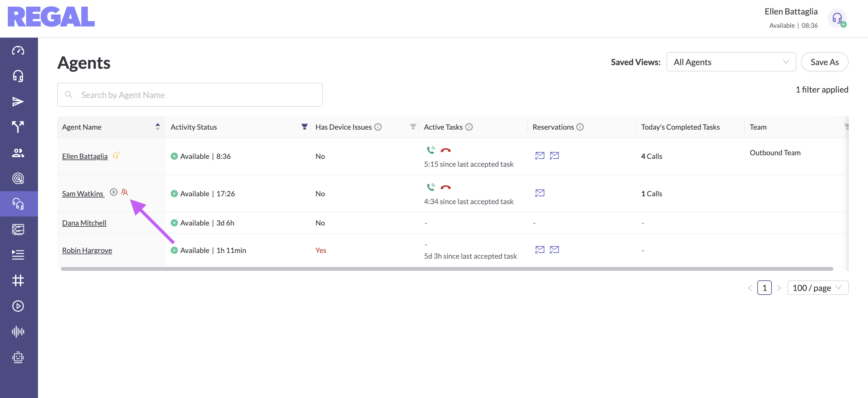Open the target at-sign icon in sidebar
Viewport: 868px width, 398px height.
[x=18, y=178]
